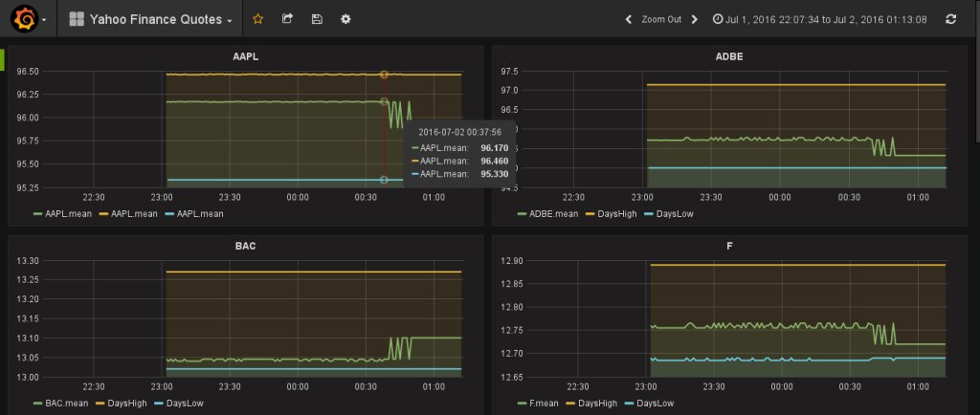Click the blue data point on AAPL low line
This screenshot has height=415, width=980.
point(384,180)
